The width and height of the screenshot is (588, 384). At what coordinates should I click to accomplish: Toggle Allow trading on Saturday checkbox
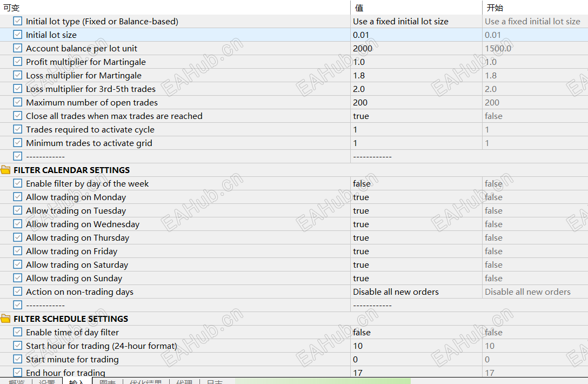pyautogui.click(x=18, y=264)
